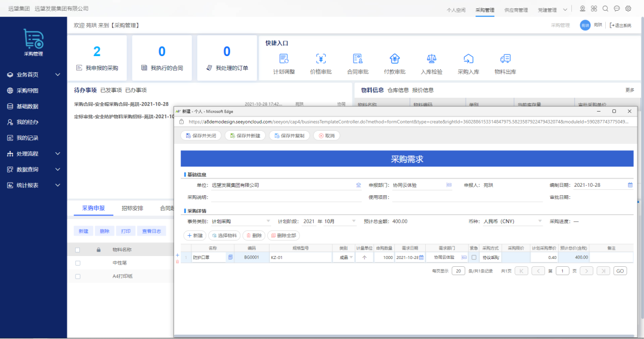Open 采购入库 quick entry icon

pyautogui.click(x=468, y=58)
